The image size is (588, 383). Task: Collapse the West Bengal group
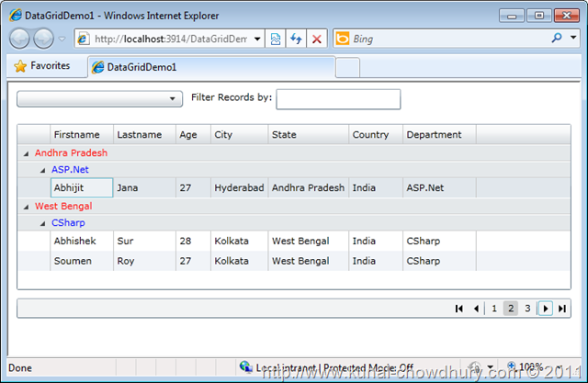pyautogui.click(x=26, y=207)
